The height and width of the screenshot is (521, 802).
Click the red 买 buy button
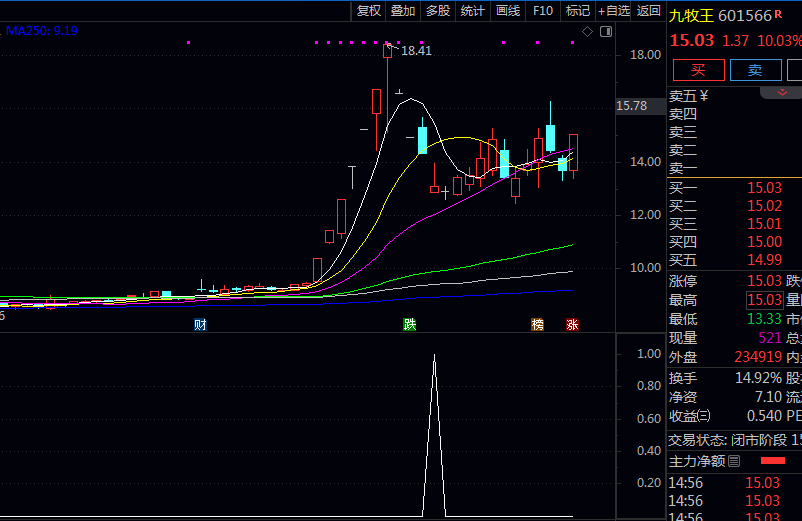click(698, 70)
